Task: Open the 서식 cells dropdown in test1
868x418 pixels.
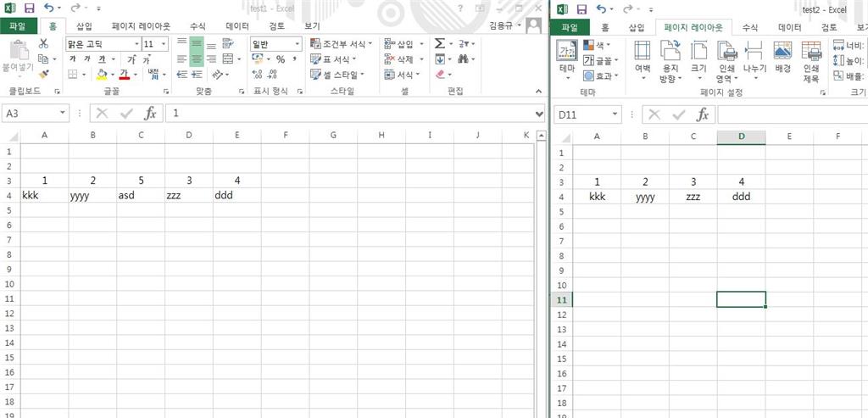Action: (x=403, y=74)
